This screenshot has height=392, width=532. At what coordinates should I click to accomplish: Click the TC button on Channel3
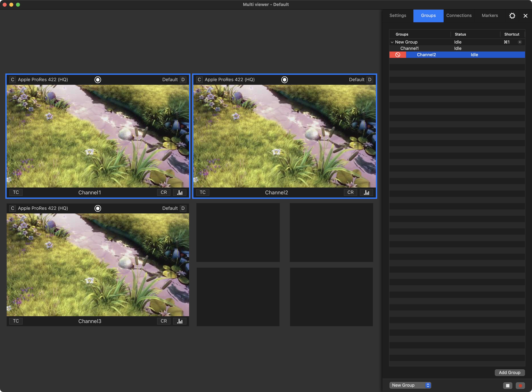click(16, 321)
